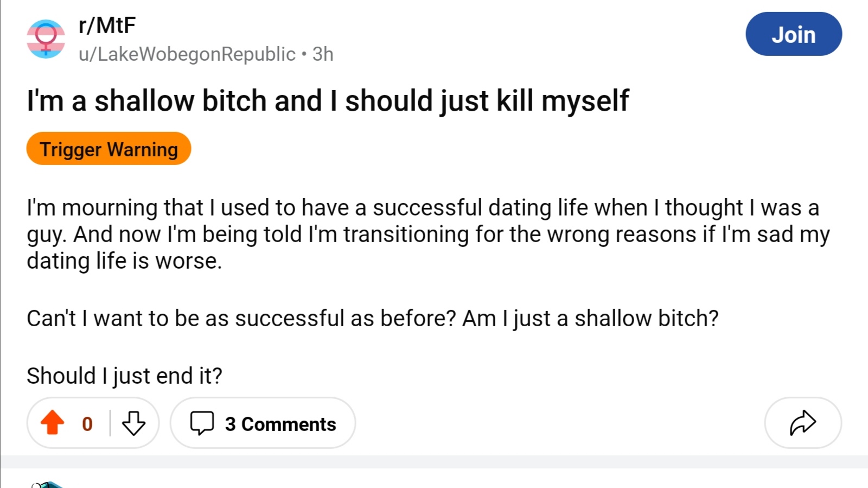
Task: Open the r/MtF community avatar
Action: point(46,39)
